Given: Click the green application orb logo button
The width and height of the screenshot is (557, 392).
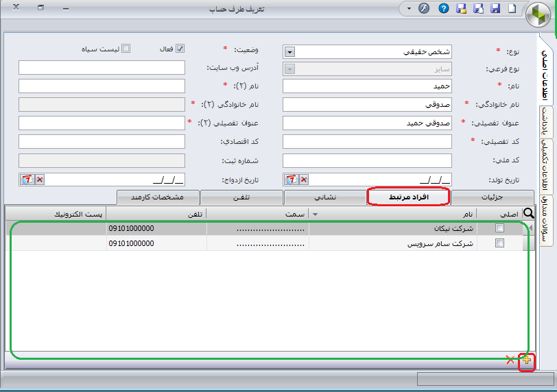Looking at the screenshot, I should click(x=538, y=14).
